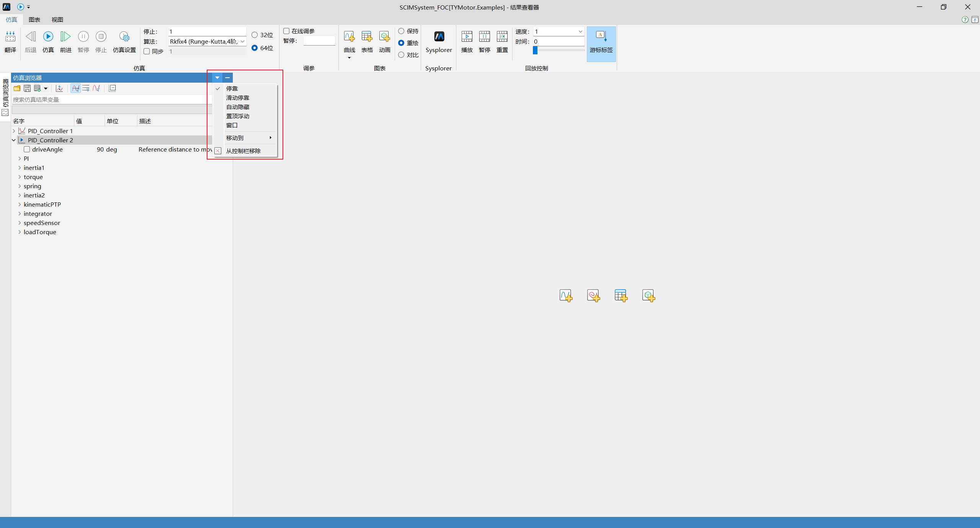Viewport: 980px width, 528px height.
Task: Switch to the 视图 ribbon tab
Action: (57, 20)
